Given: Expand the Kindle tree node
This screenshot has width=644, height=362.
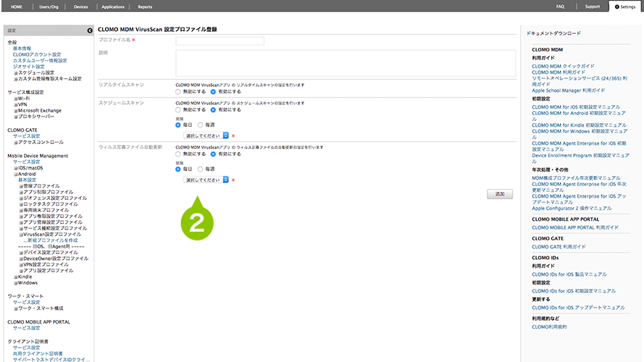Looking at the screenshot, I should pyautogui.click(x=16, y=277).
